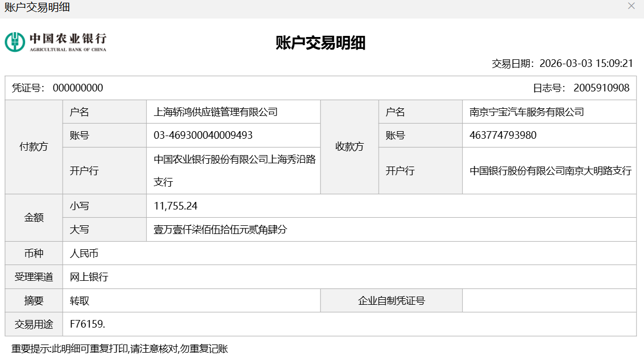
Task: Click payer bank 中国农业银行股份有限公司上海秀沿路支行
Action: [234, 170]
